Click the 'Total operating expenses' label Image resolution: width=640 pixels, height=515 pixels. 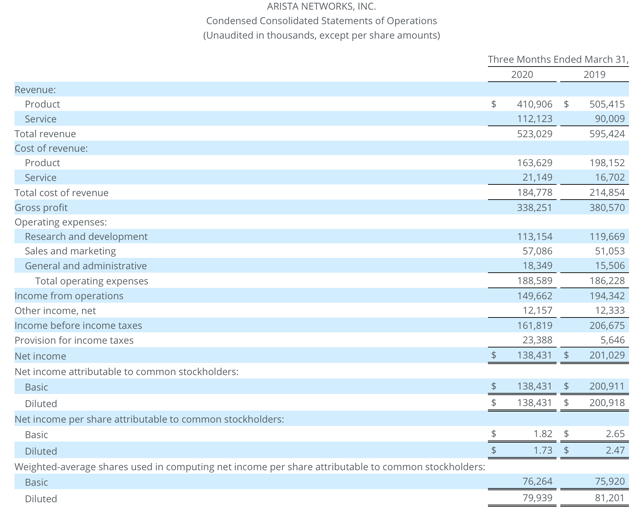click(91, 281)
